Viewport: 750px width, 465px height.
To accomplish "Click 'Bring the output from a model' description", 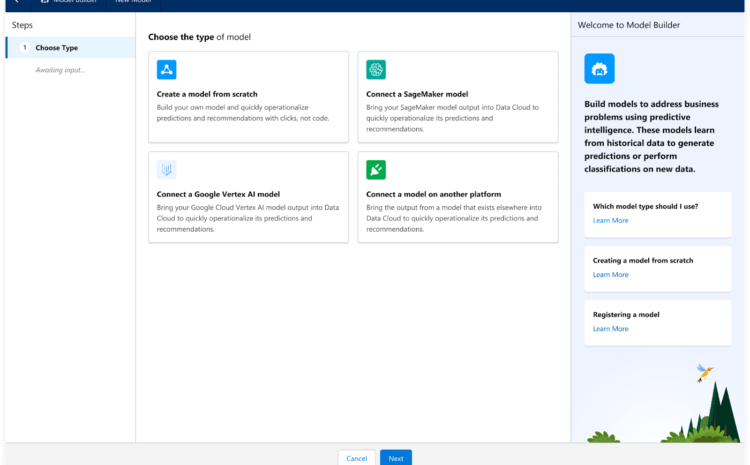I will point(454,218).
